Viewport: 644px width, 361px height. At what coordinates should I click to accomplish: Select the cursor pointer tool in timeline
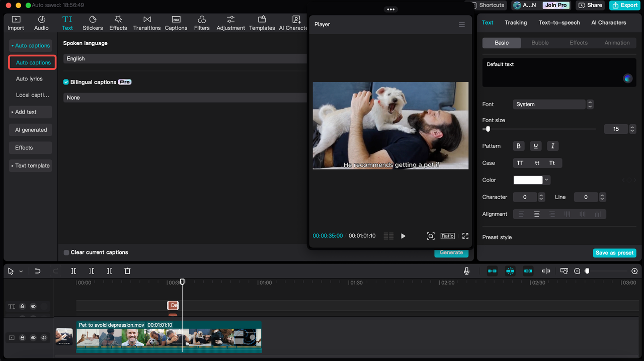coord(11,271)
